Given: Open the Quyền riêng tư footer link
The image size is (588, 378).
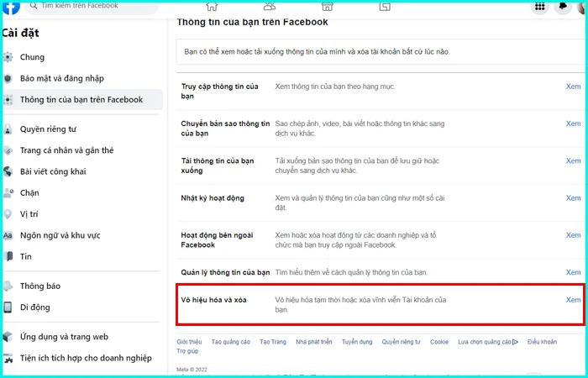Looking at the screenshot, I should tap(402, 342).
